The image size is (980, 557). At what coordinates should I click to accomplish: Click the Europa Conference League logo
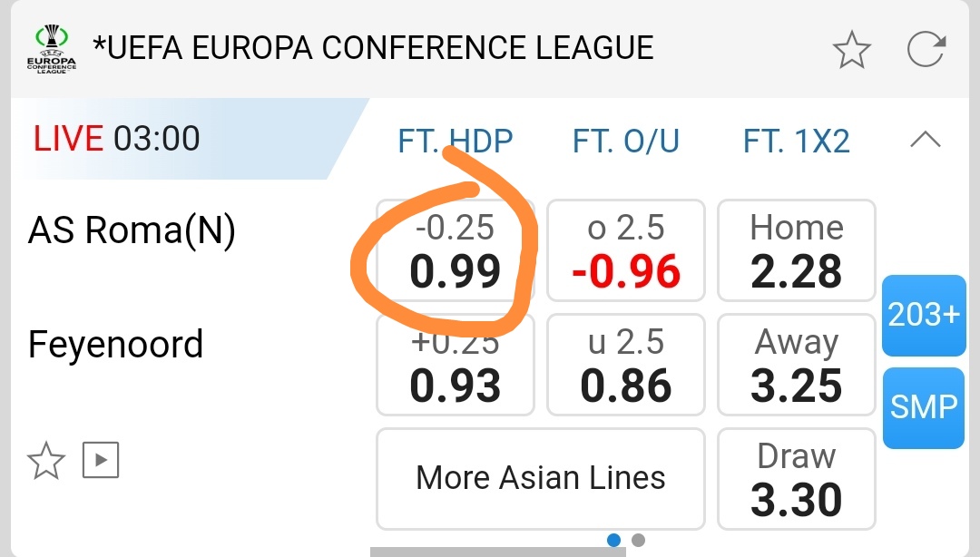(52, 49)
